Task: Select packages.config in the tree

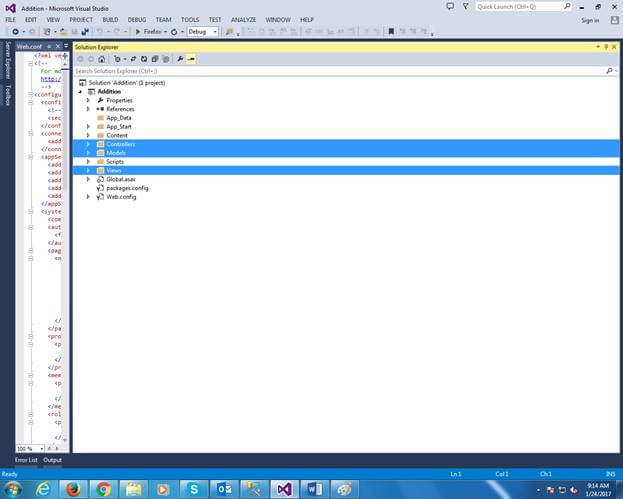Action: pyautogui.click(x=127, y=188)
